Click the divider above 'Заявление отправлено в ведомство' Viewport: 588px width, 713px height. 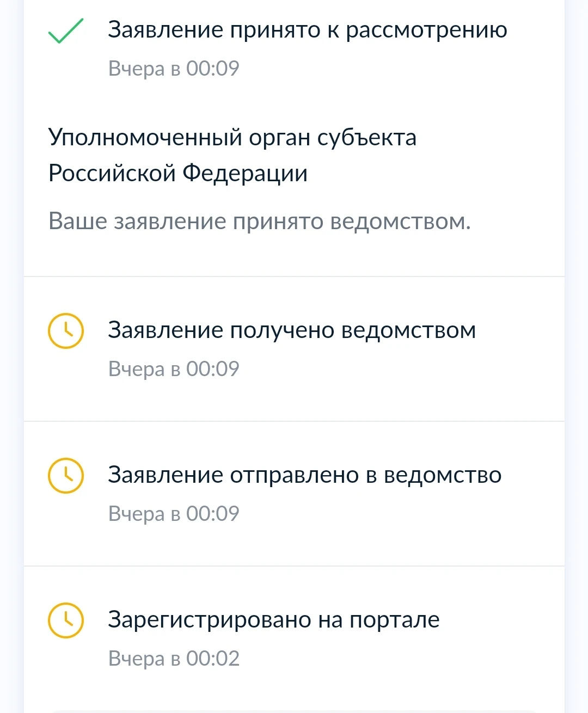coord(294,421)
